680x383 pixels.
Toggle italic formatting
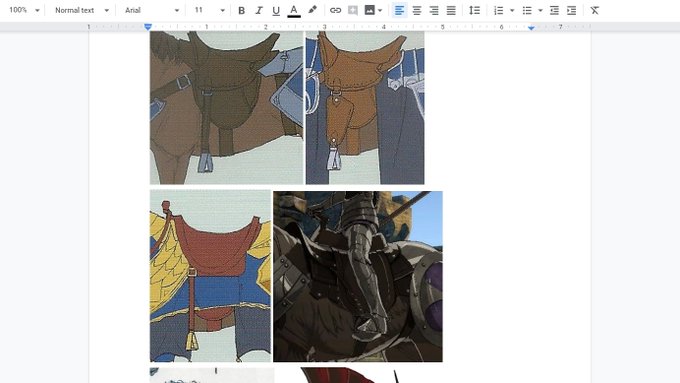tap(259, 10)
